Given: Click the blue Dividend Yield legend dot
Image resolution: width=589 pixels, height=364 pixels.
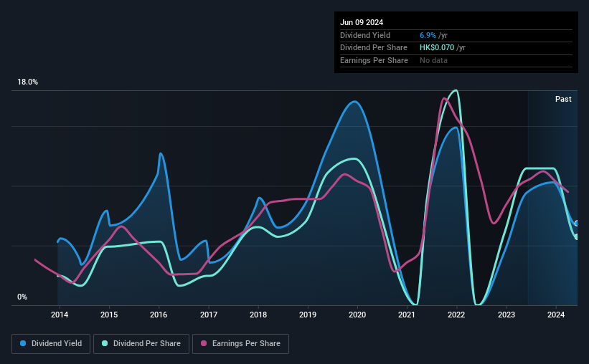Looking at the screenshot, I should (x=23, y=343).
